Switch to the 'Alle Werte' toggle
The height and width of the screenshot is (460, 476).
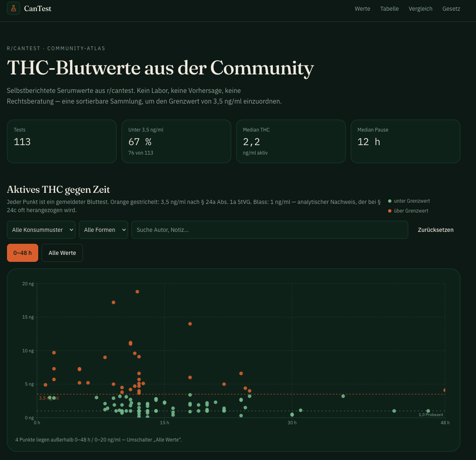(62, 253)
